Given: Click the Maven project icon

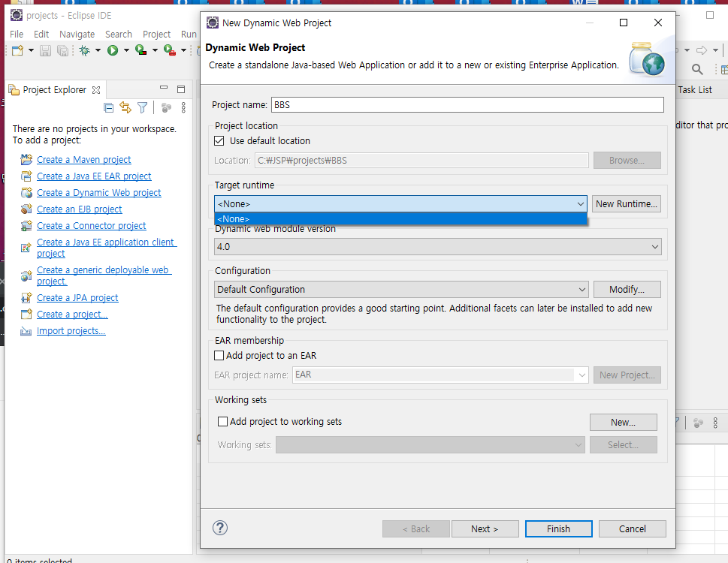Looking at the screenshot, I should (26, 160).
